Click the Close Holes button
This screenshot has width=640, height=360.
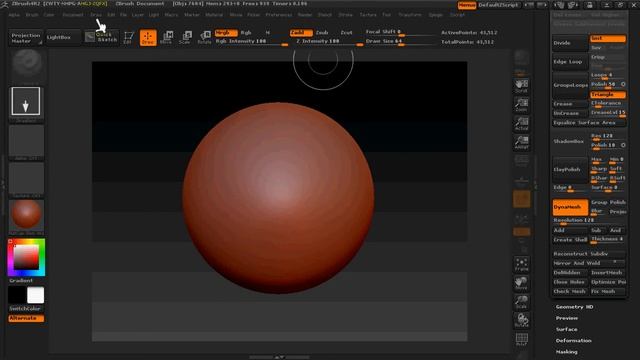pyautogui.click(x=570, y=282)
